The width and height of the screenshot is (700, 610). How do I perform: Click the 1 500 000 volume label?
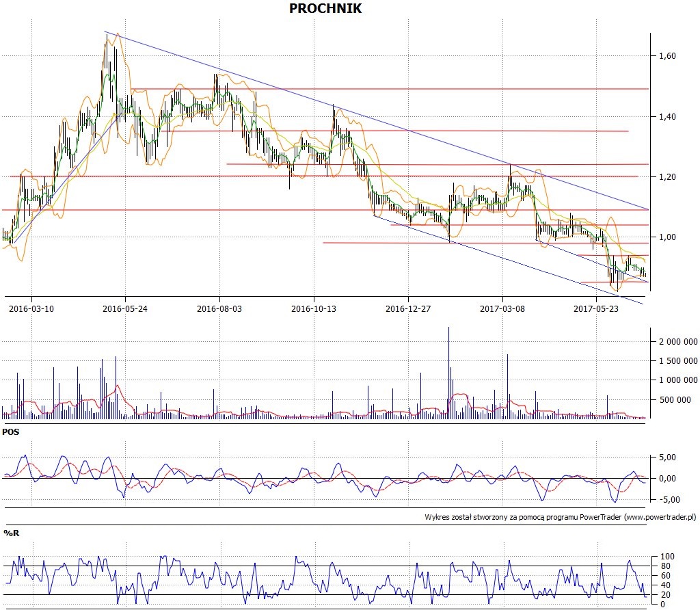tap(678, 361)
